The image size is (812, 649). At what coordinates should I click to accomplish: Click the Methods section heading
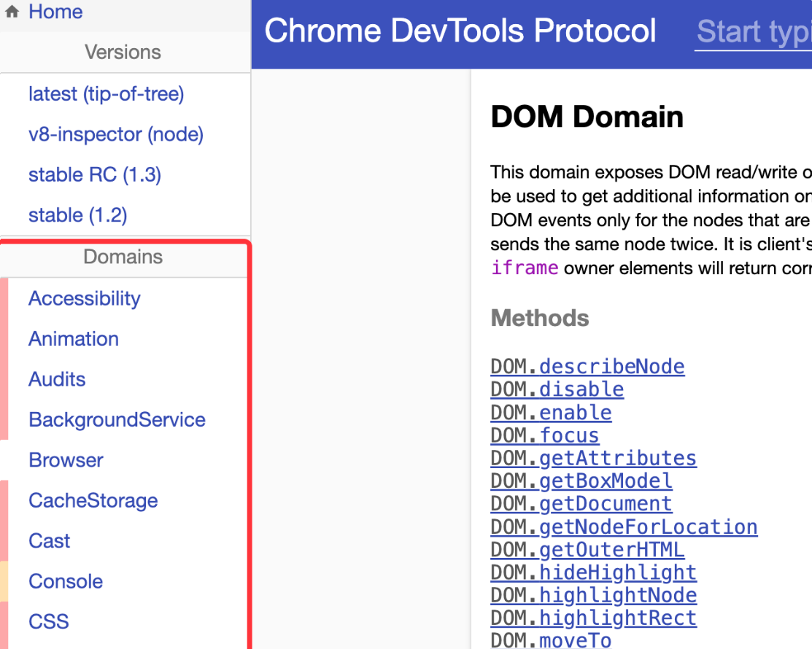(x=540, y=318)
